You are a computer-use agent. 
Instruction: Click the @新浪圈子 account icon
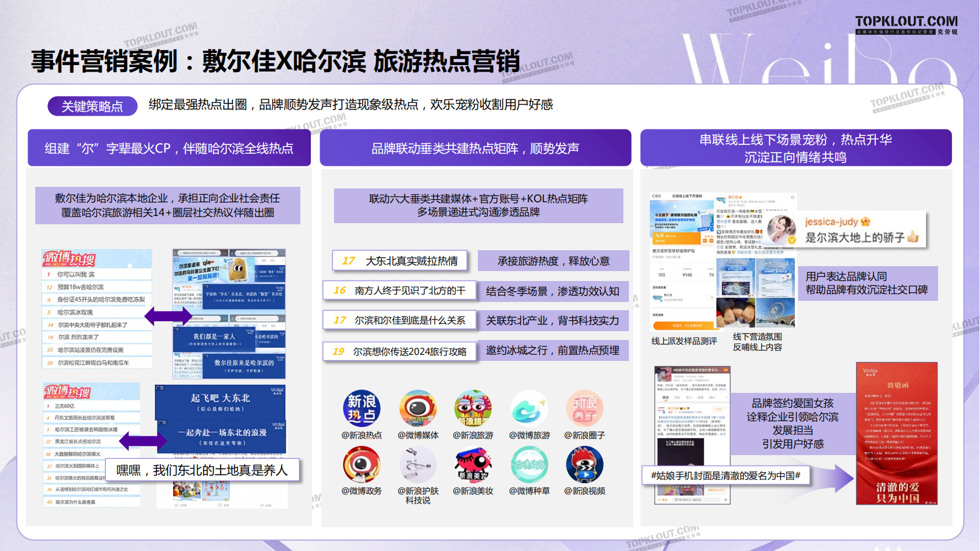point(585,409)
